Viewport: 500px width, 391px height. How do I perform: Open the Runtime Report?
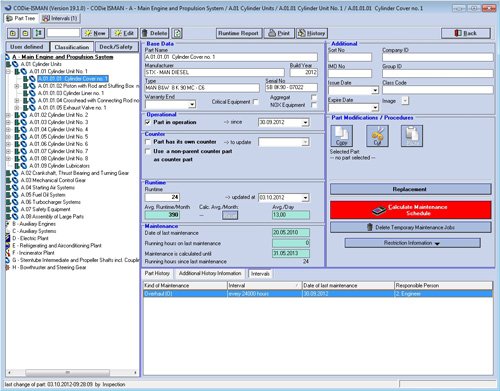point(238,33)
